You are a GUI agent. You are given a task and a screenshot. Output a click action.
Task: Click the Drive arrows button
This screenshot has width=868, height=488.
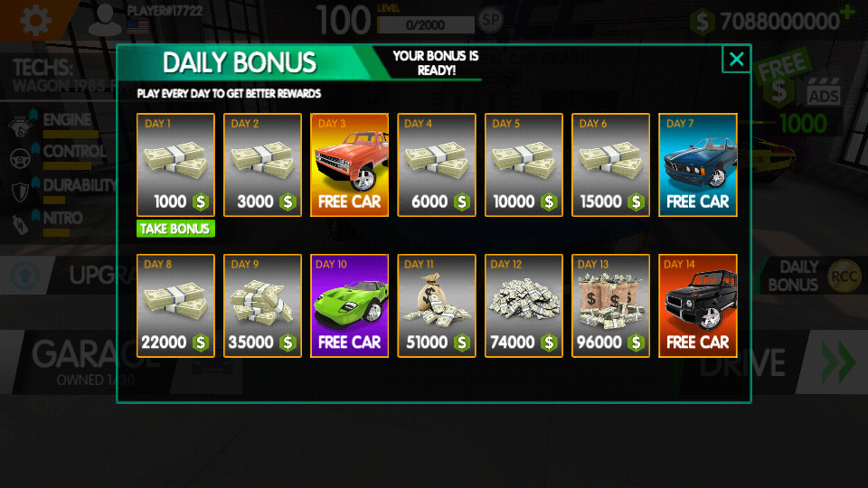(838, 362)
